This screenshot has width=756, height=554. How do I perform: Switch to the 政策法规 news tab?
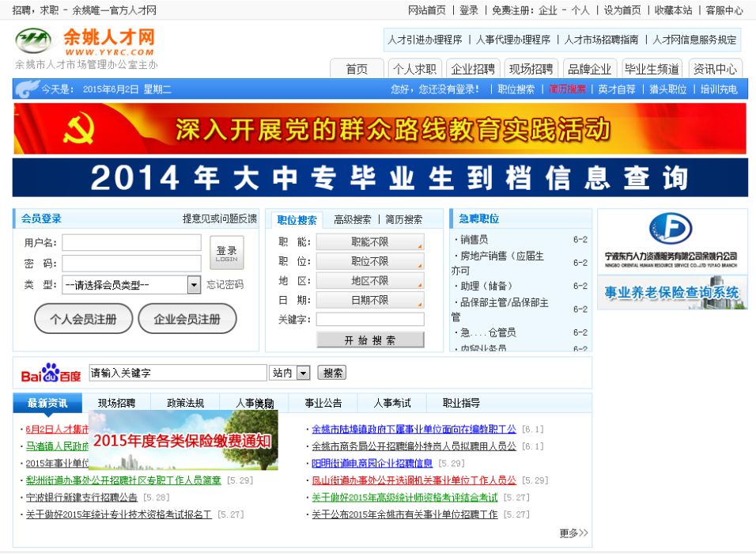tap(185, 403)
